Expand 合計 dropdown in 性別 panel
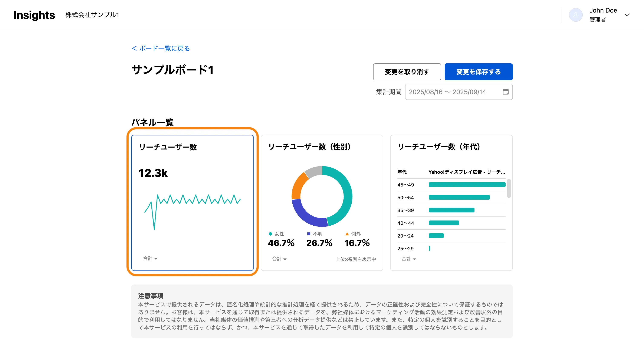644x350 pixels. tap(279, 259)
